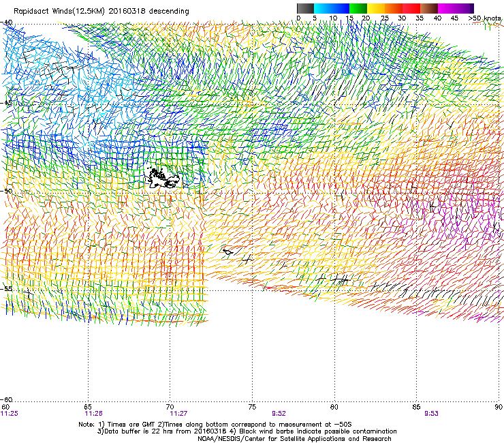Screen dimensions: 504x443
Task: Click the '11:25' pass time label
Action: [10, 414]
